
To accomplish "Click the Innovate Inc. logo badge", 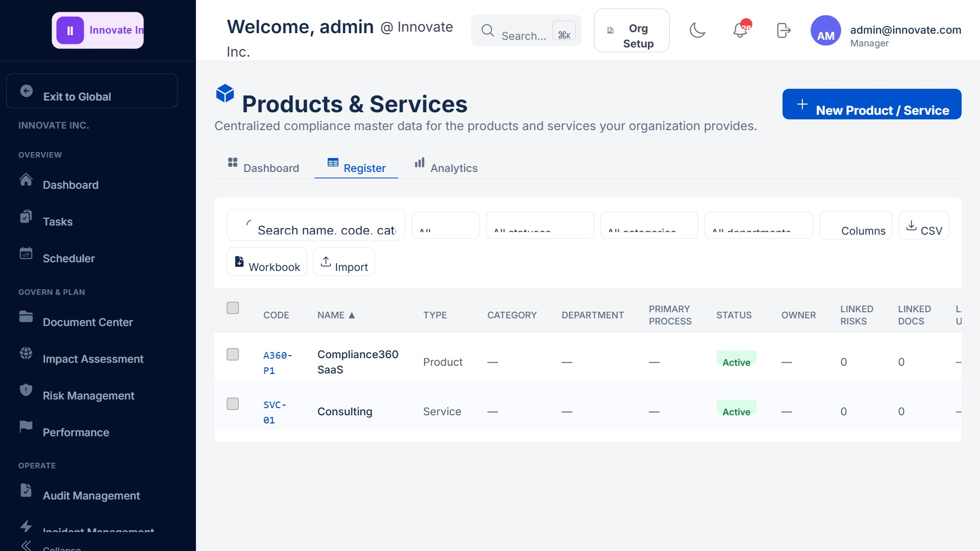I will [97, 30].
